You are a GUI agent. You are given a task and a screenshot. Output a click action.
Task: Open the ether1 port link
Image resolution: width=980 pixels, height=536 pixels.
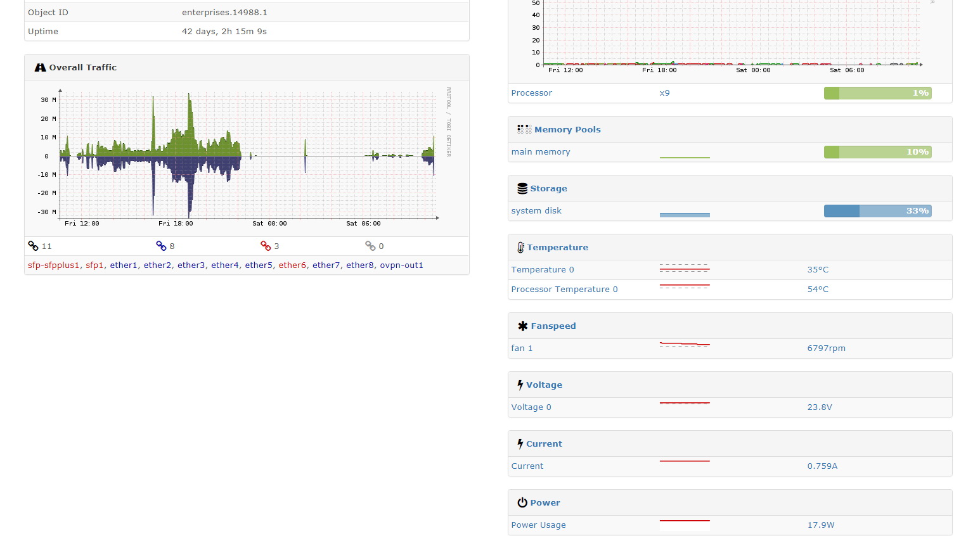point(124,265)
